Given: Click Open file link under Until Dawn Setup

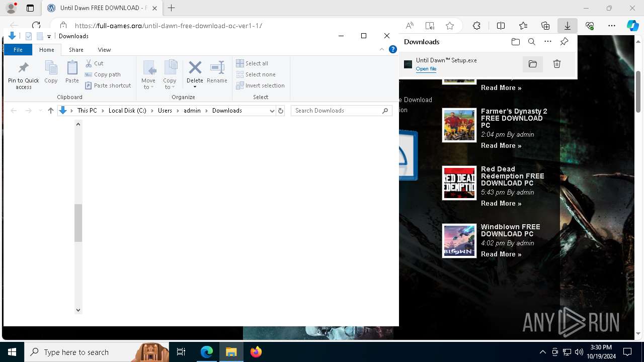Looking at the screenshot, I should 426,69.
